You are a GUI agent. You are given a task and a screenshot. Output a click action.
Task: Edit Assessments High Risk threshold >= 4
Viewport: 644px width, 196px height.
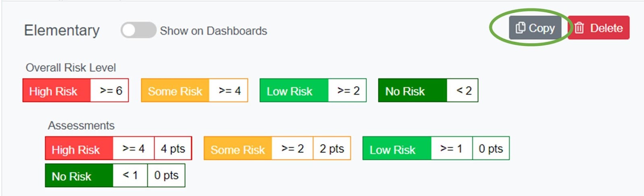click(134, 149)
